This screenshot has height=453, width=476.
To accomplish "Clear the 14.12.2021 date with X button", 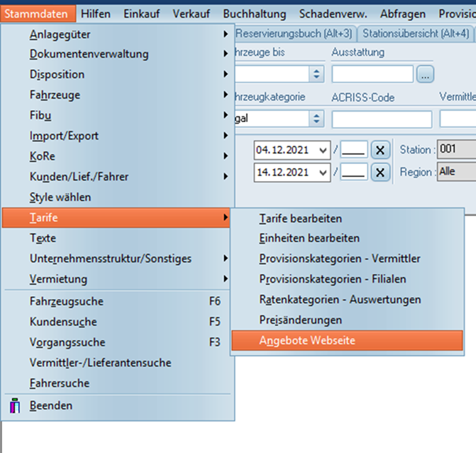I will point(380,172).
